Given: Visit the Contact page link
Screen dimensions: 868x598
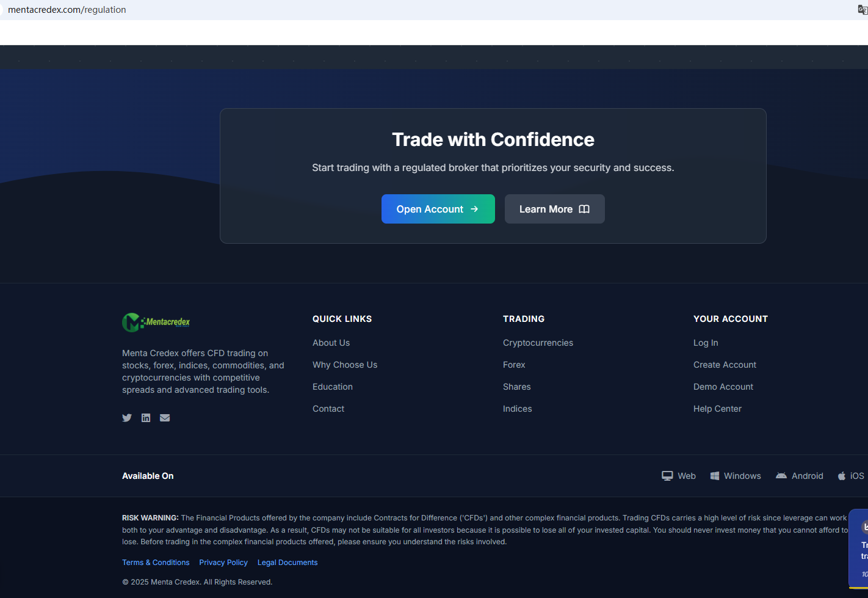Looking at the screenshot, I should pyautogui.click(x=328, y=409).
